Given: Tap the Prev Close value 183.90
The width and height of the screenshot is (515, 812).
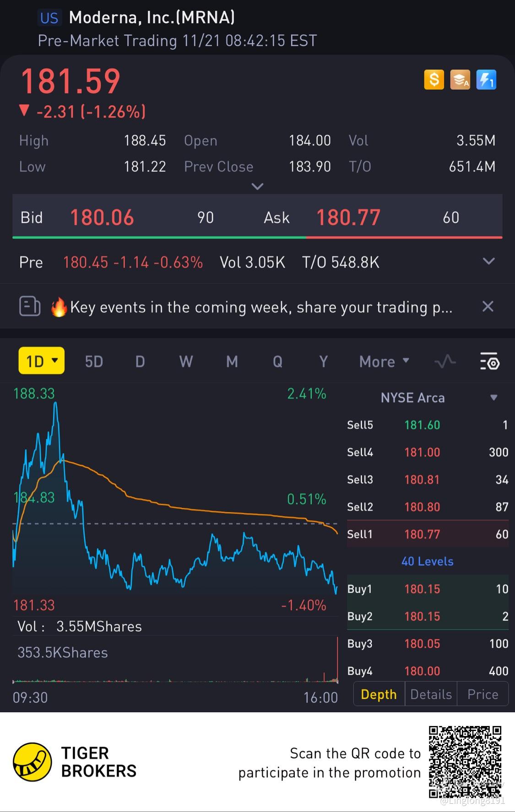Looking at the screenshot, I should tap(309, 167).
